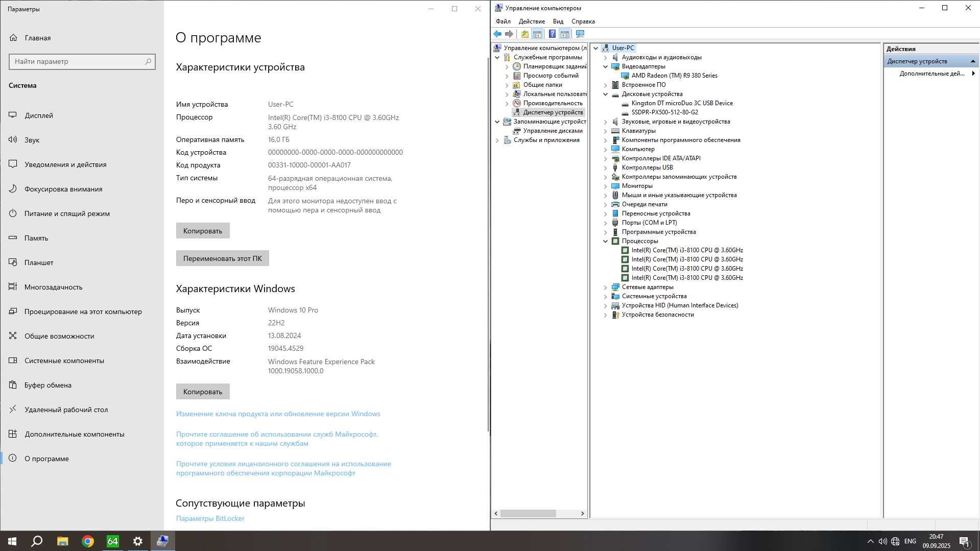Click Копировать under Windows specifications
This screenshot has width=980, height=551.
[203, 392]
